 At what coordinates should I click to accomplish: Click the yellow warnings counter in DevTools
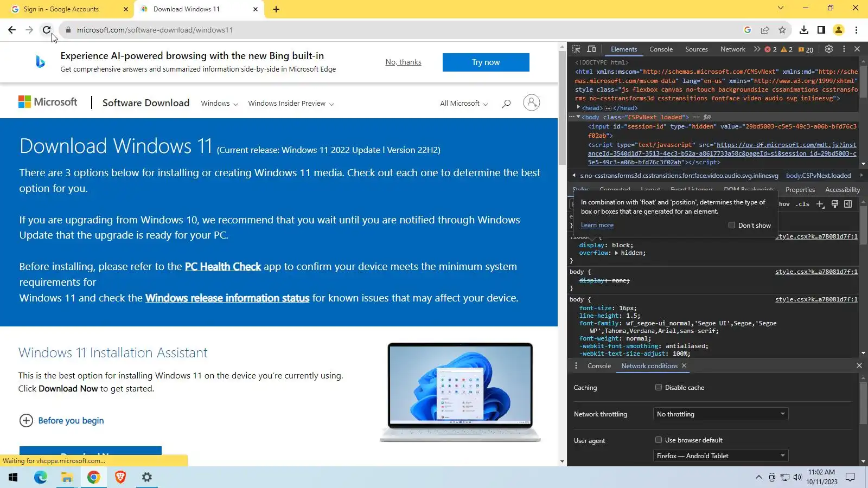[787, 49]
